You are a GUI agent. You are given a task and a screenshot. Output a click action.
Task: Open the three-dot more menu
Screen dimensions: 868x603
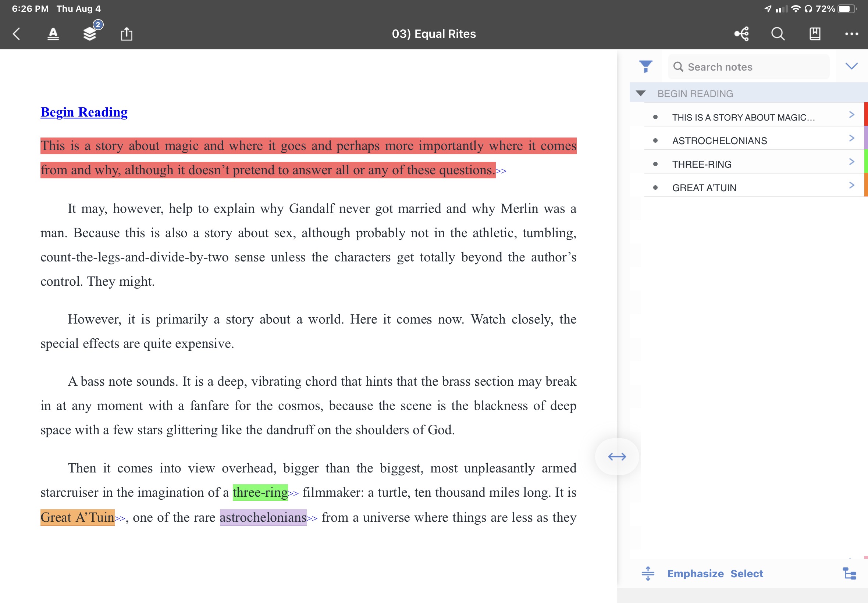[851, 34]
